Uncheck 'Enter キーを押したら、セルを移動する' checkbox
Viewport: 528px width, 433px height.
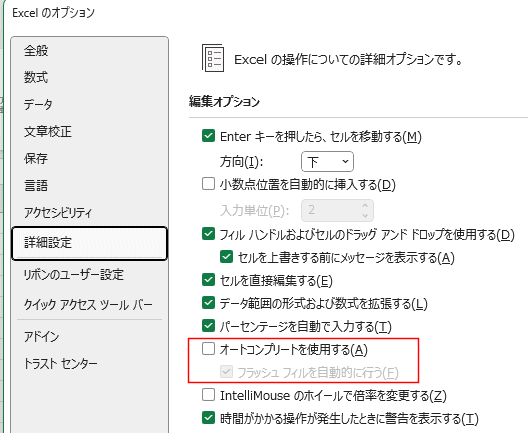(208, 136)
